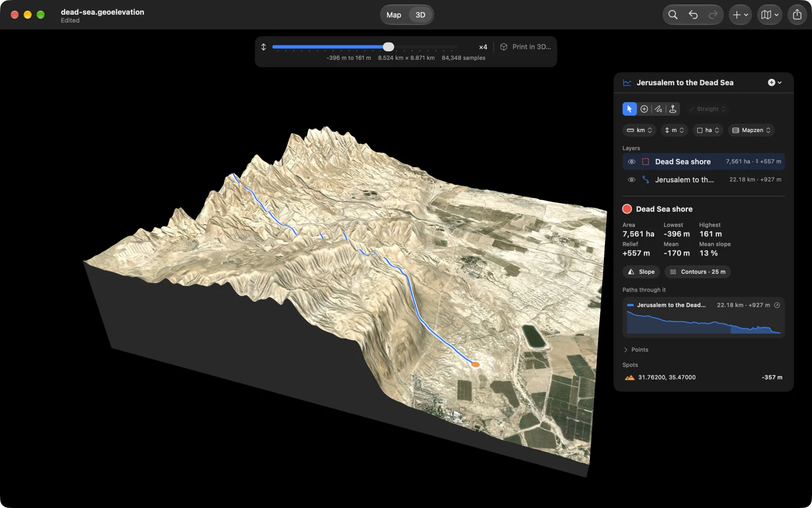Click the 161 m highest value
The height and width of the screenshot is (508, 812).
tap(710, 234)
